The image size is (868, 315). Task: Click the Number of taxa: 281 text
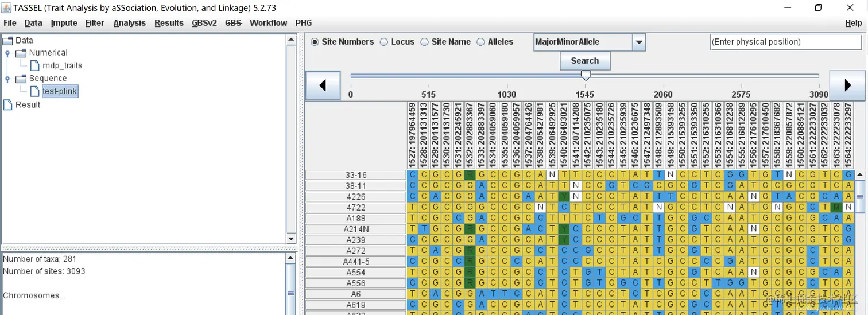[40, 259]
